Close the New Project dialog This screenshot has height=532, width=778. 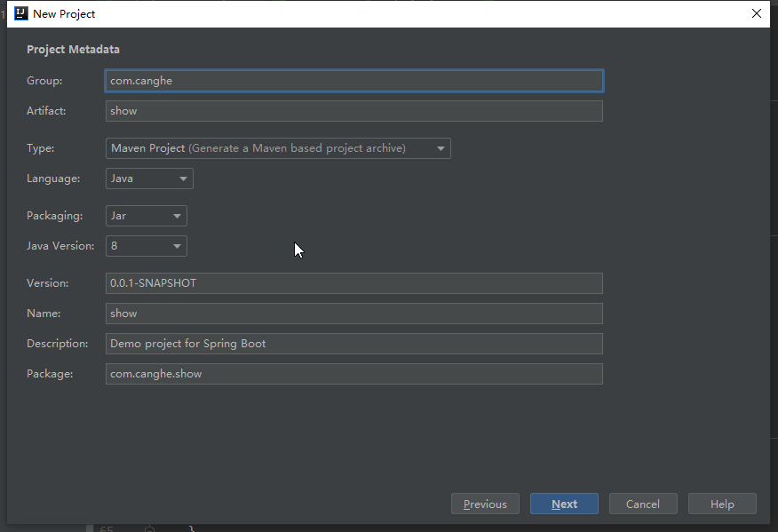tap(756, 13)
